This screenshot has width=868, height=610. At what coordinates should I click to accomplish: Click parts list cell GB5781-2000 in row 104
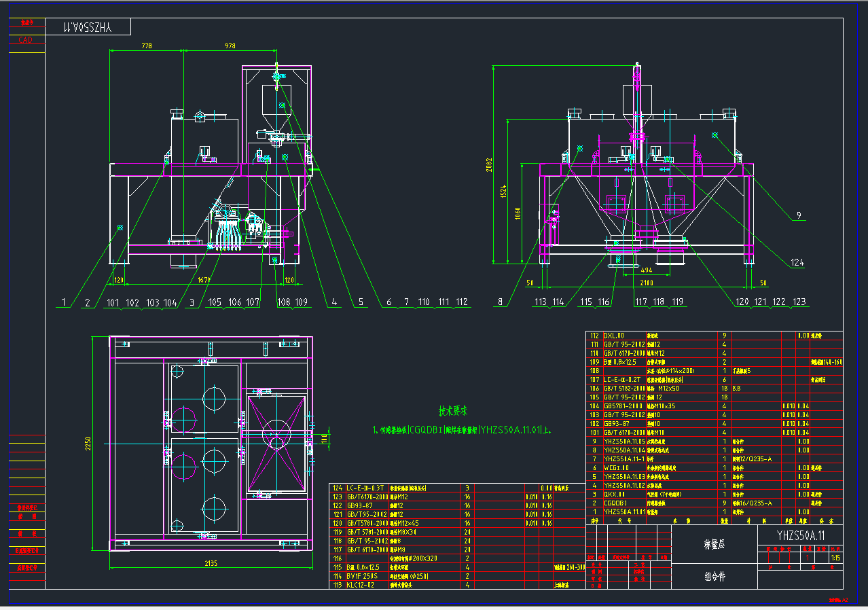pyautogui.click(x=623, y=406)
